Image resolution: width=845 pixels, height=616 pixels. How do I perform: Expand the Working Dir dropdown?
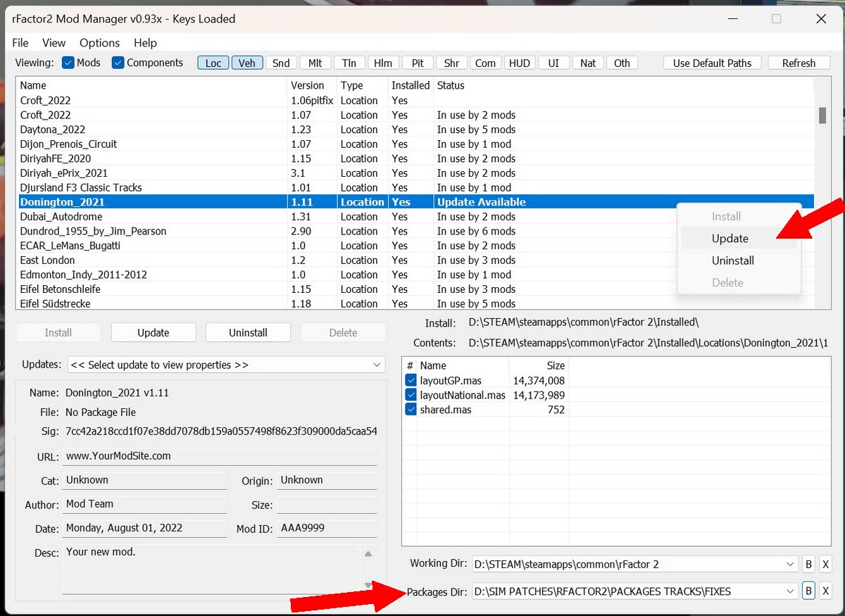[x=790, y=565]
